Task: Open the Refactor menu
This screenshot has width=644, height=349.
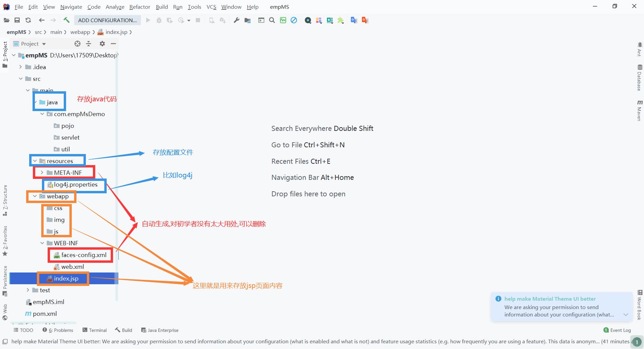Action: click(140, 7)
